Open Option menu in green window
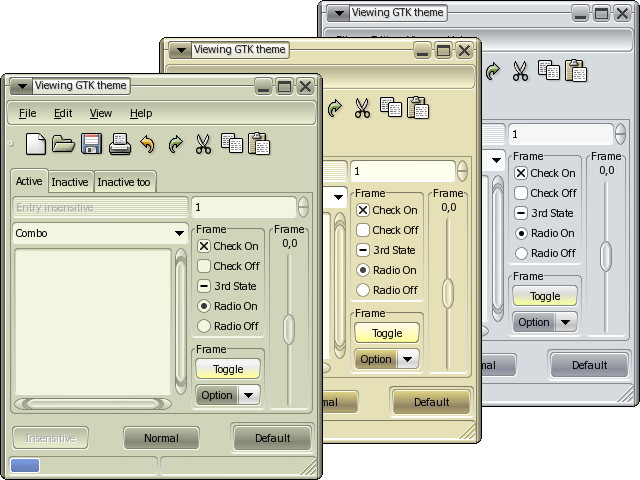This screenshot has height=480, width=640. (228, 395)
